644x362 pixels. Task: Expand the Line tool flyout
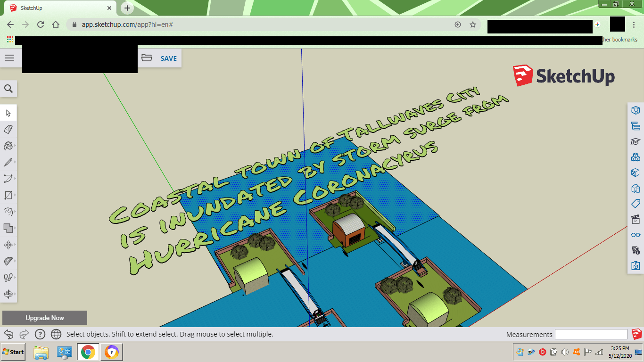(x=15, y=162)
